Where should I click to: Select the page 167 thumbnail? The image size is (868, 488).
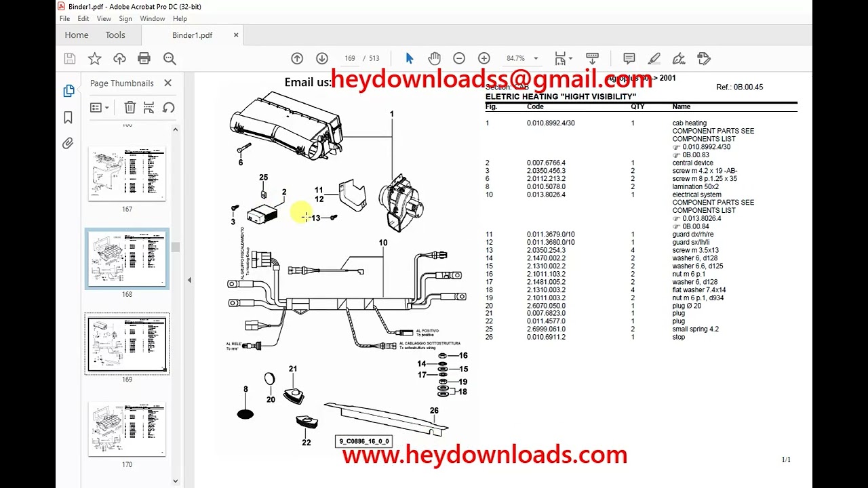click(127, 174)
